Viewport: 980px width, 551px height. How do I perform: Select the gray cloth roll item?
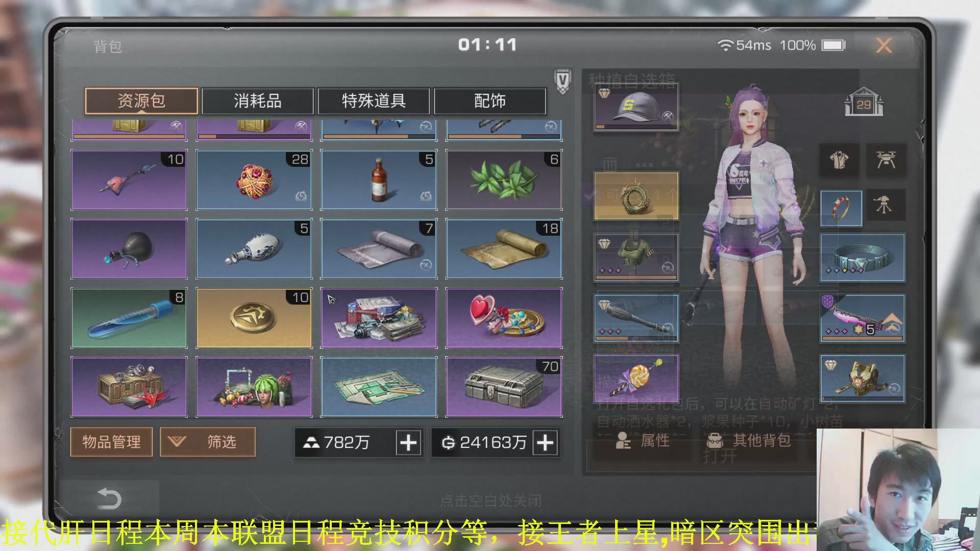click(379, 249)
